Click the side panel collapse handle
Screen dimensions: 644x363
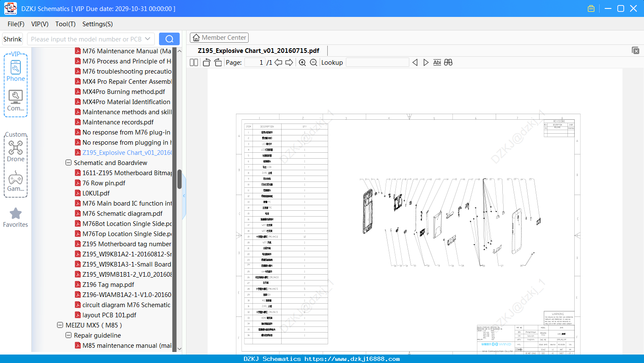184,195
